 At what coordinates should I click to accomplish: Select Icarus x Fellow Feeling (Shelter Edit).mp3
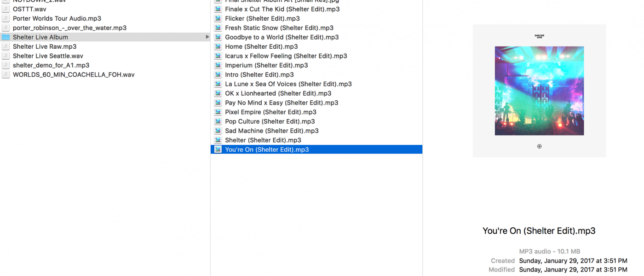(286, 56)
